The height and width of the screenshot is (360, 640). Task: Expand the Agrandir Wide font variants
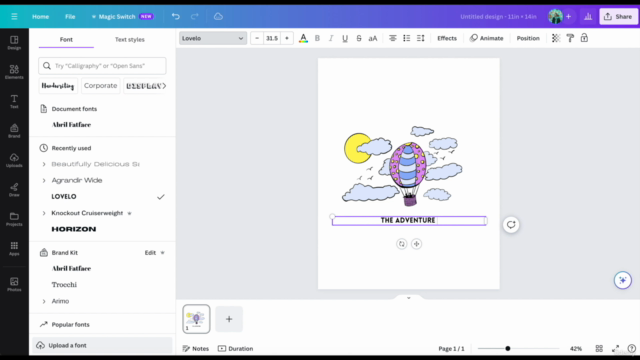[44, 180]
